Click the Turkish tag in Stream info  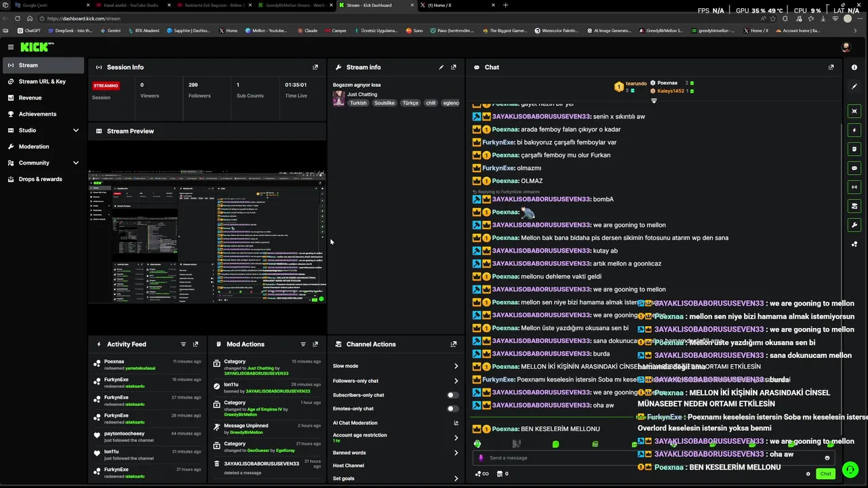[358, 103]
